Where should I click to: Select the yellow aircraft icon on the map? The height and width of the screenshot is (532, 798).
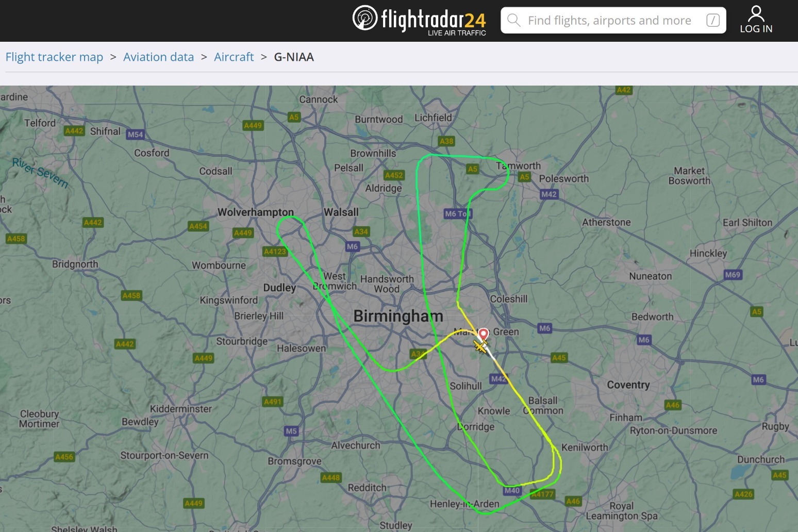[x=480, y=346]
